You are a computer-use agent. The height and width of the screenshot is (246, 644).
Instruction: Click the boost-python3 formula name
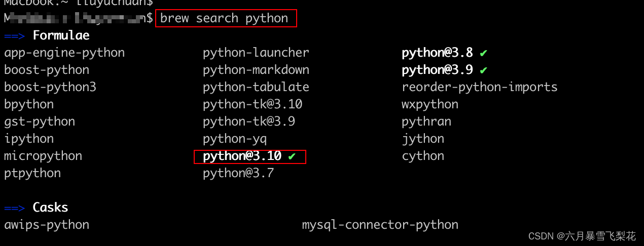[50, 87]
